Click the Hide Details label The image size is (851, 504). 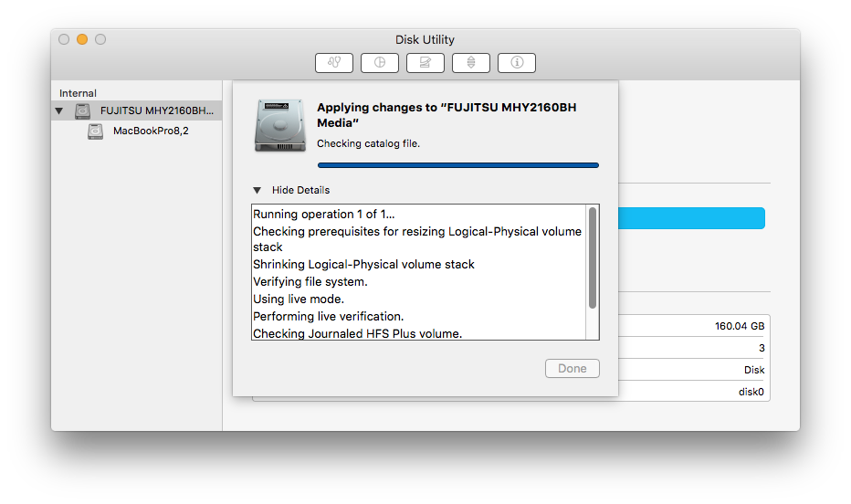click(x=300, y=191)
